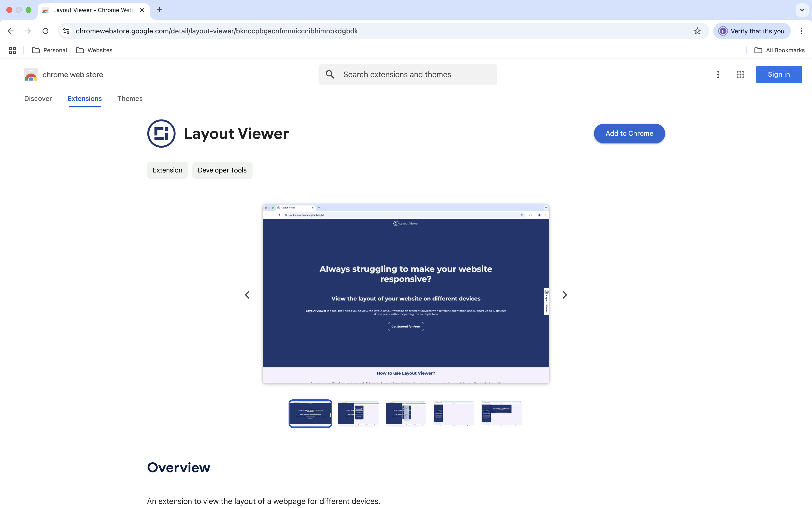
Task: Select the second screenshot thumbnail
Action: click(358, 413)
